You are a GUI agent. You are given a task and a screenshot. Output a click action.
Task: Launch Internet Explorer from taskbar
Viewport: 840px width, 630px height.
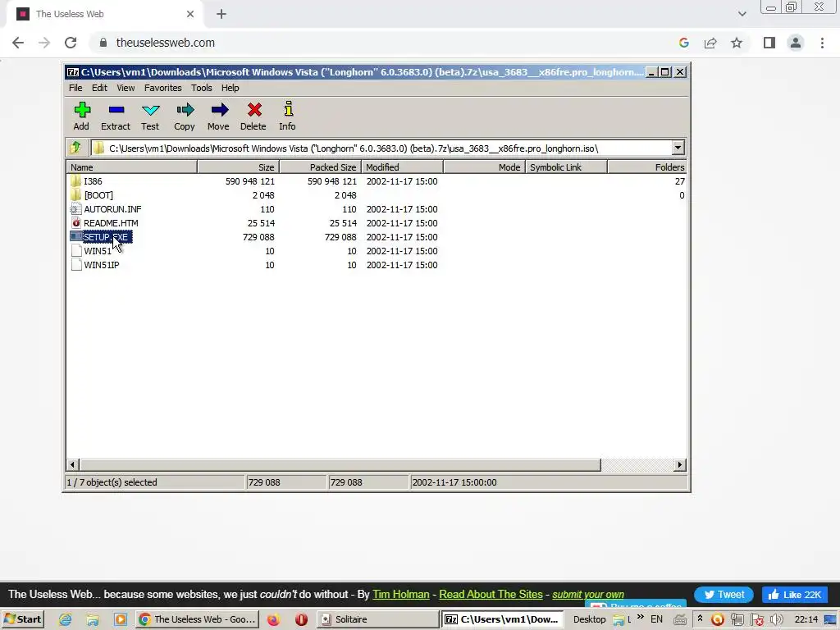66,619
